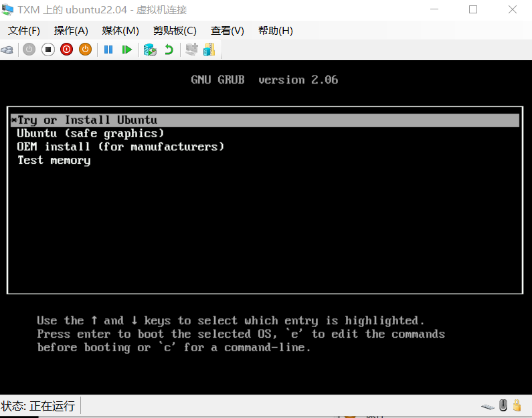
Task: Click the orange Save state icon
Action: point(85,49)
